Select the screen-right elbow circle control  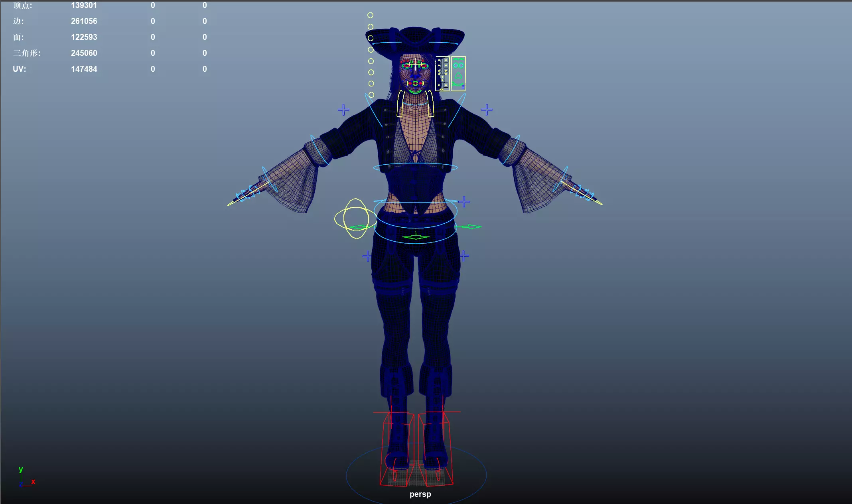pos(511,150)
